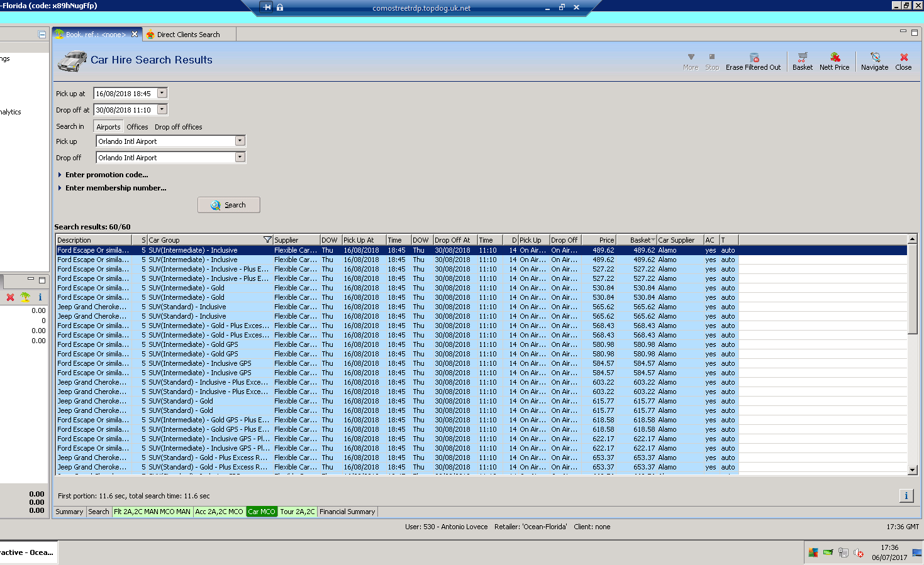This screenshot has height=565, width=924.
Task: Click the Search button
Action: click(x=229, y=205)
